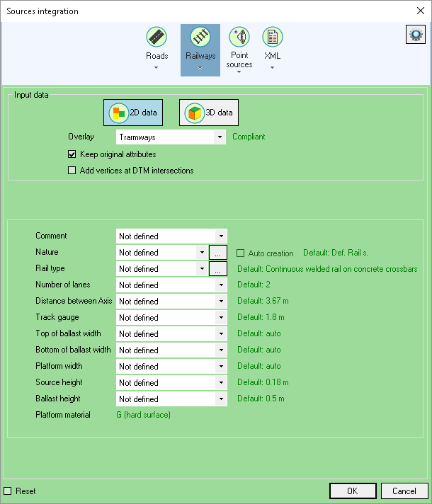The image size is (432, 504).
Task: Check the Reset checkbox
Action: tap(7, 491)
